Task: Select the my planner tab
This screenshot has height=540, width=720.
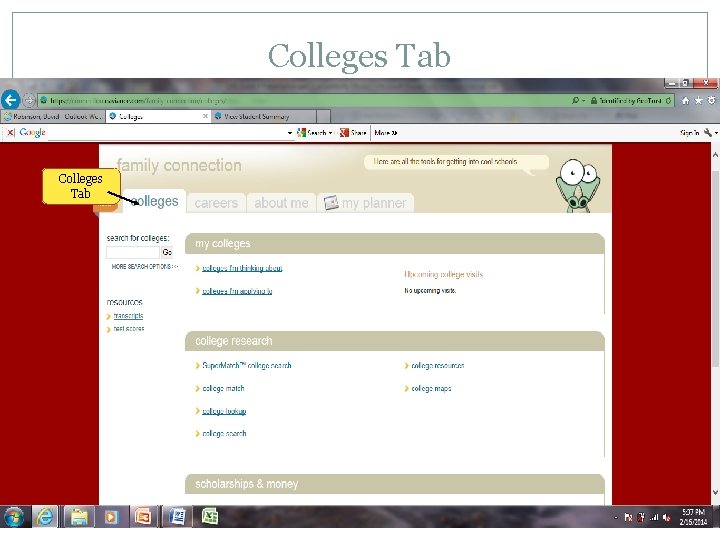Action: [x=366, y=203]
